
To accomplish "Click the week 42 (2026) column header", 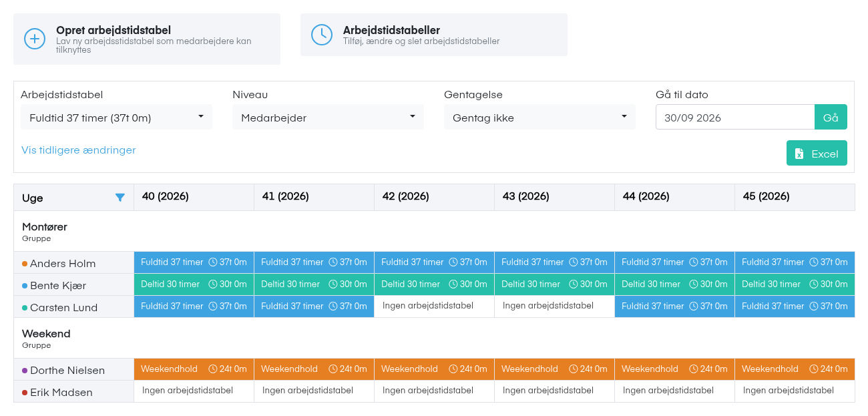I will coord(435,197).
